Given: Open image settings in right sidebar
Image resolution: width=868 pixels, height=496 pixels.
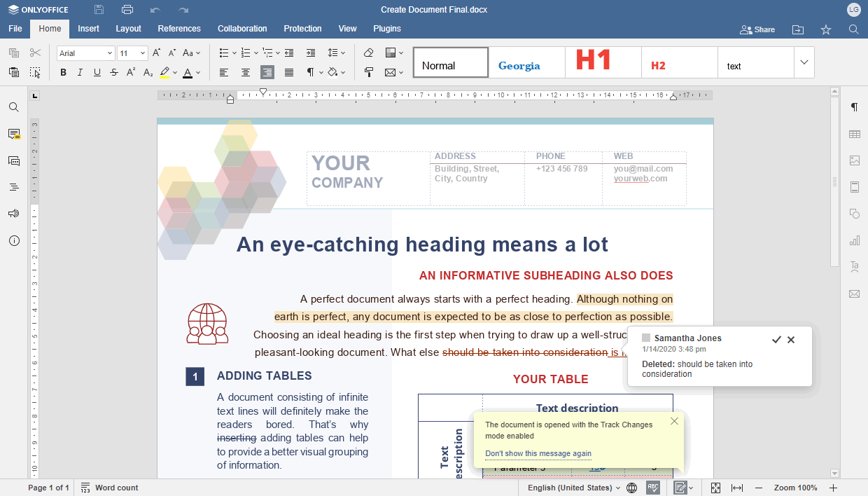Looking at the screenshot, I should tap(854, 160).
